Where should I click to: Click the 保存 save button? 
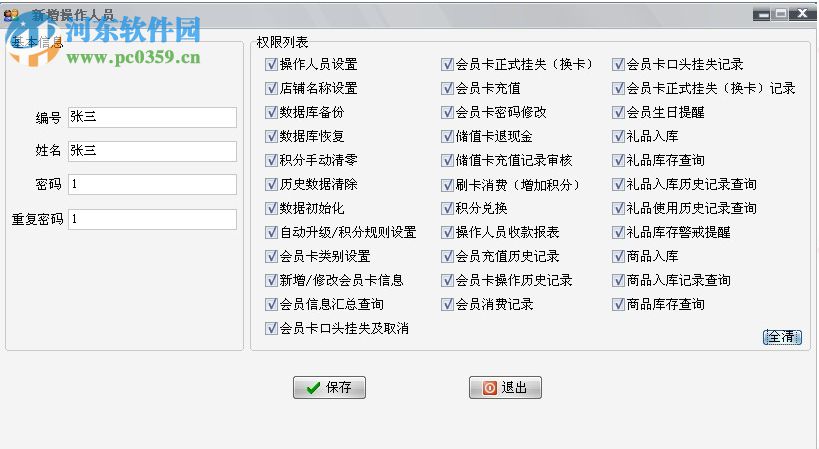(329, 387)
